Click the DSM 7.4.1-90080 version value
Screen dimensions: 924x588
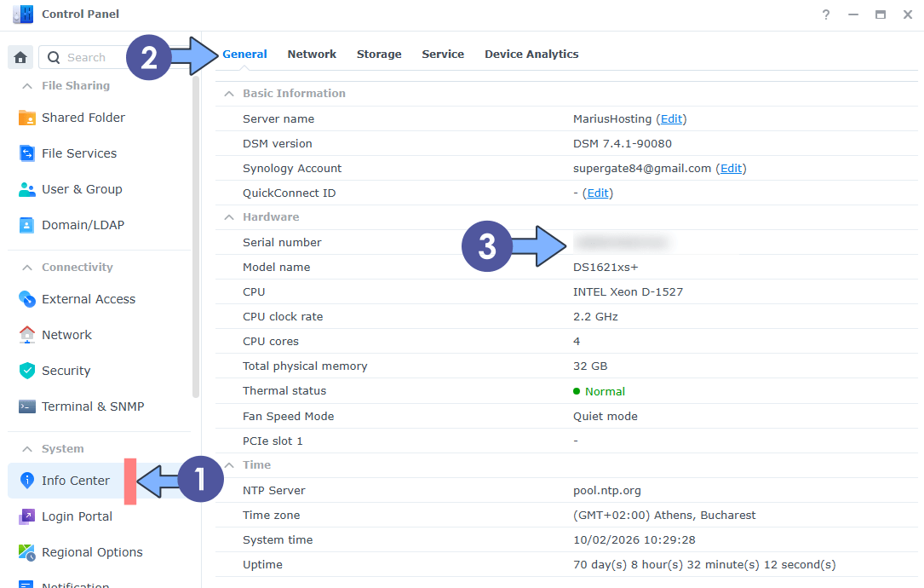623,144
